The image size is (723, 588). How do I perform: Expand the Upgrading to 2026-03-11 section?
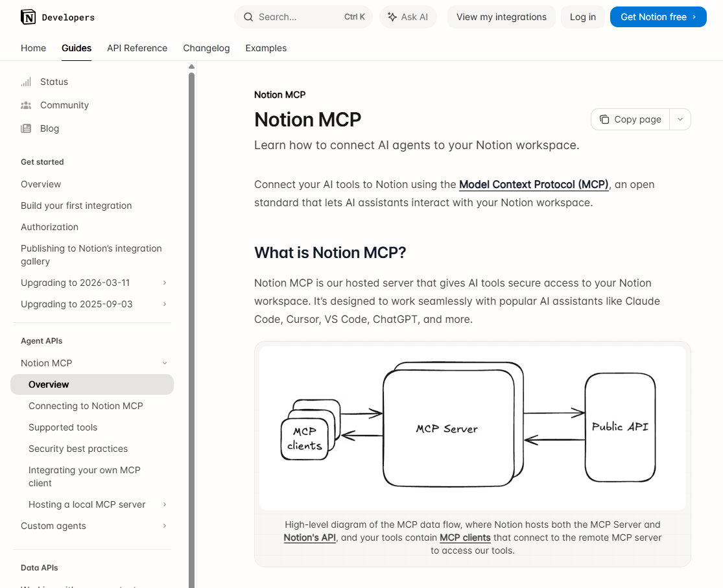164,283
